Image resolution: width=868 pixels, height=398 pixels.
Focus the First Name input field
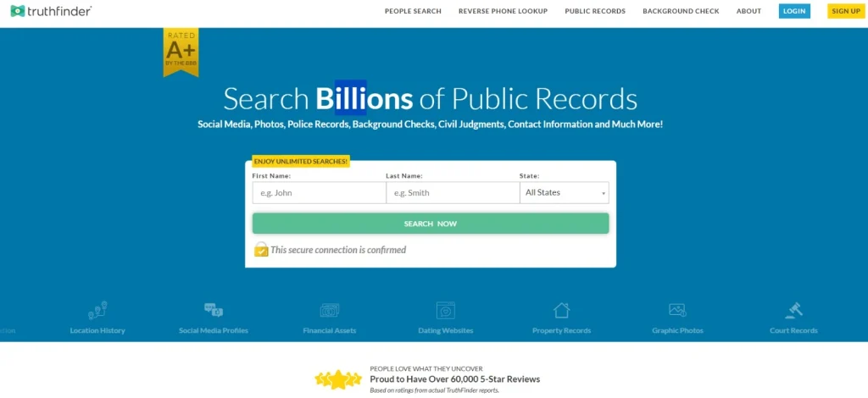pyautogui.click(x=319, y=193)
